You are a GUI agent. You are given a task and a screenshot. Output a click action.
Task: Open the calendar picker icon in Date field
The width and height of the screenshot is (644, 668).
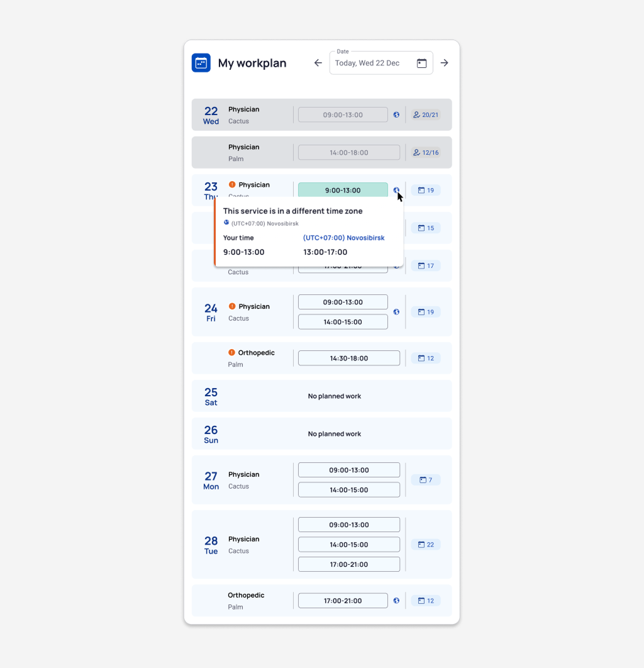pyautogui.click(x=421, y=63)
